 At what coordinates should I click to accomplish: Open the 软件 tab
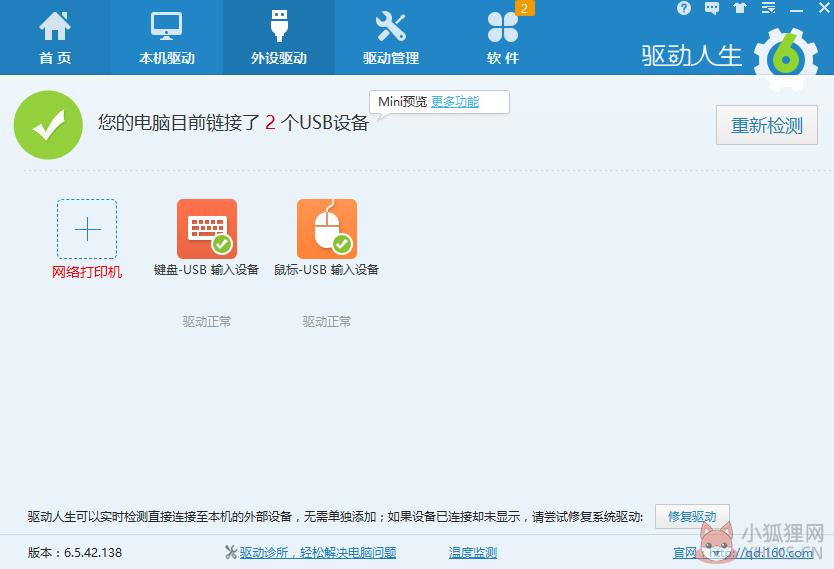click(x=503, y=37)
